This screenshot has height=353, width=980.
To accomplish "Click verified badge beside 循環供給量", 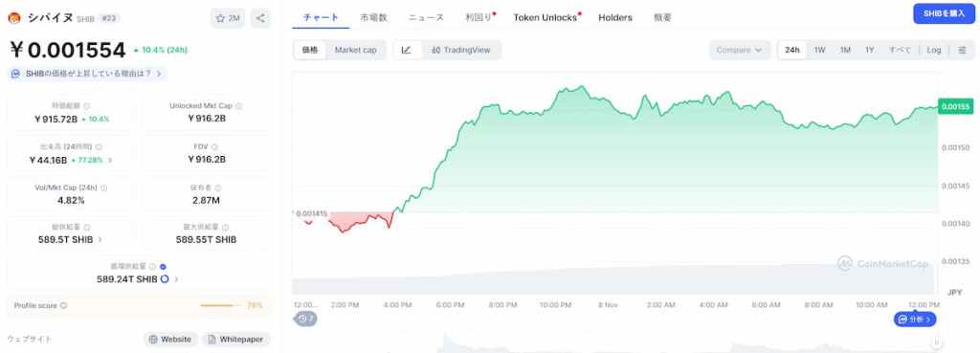I will 163,267.
